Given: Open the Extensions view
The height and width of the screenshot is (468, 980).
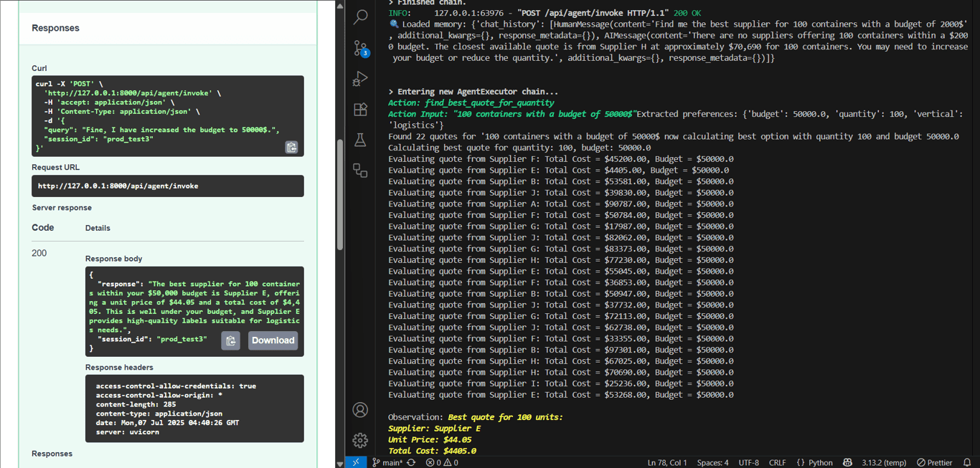Looking at the screenshot, I should click(360, 110).
